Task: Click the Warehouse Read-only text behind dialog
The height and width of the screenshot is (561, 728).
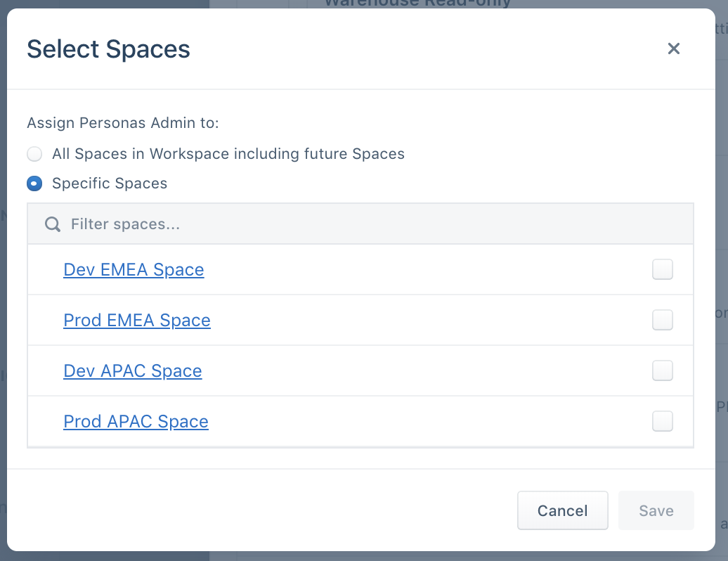Action: pos(417,3)
